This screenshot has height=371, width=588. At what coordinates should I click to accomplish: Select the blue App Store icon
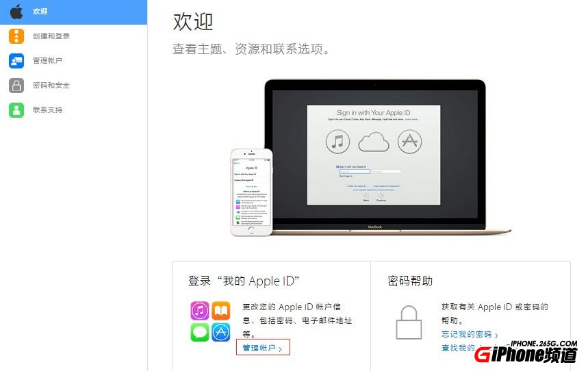(x=221, y=333)
